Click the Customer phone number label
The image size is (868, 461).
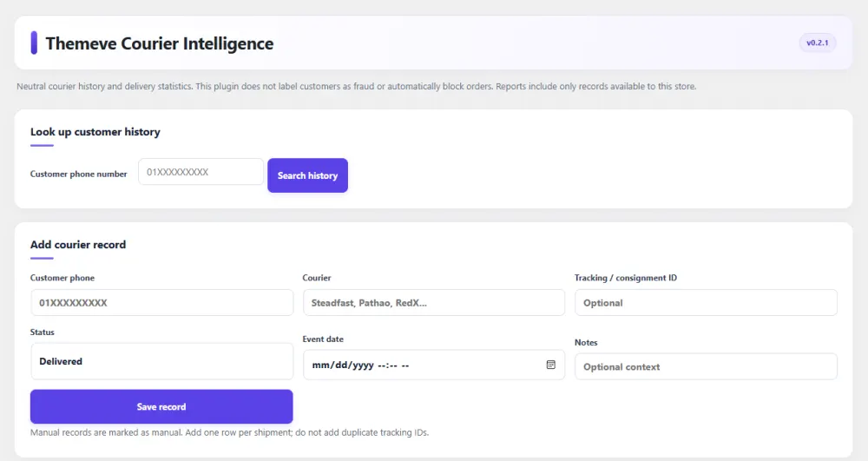coord(79,174)
